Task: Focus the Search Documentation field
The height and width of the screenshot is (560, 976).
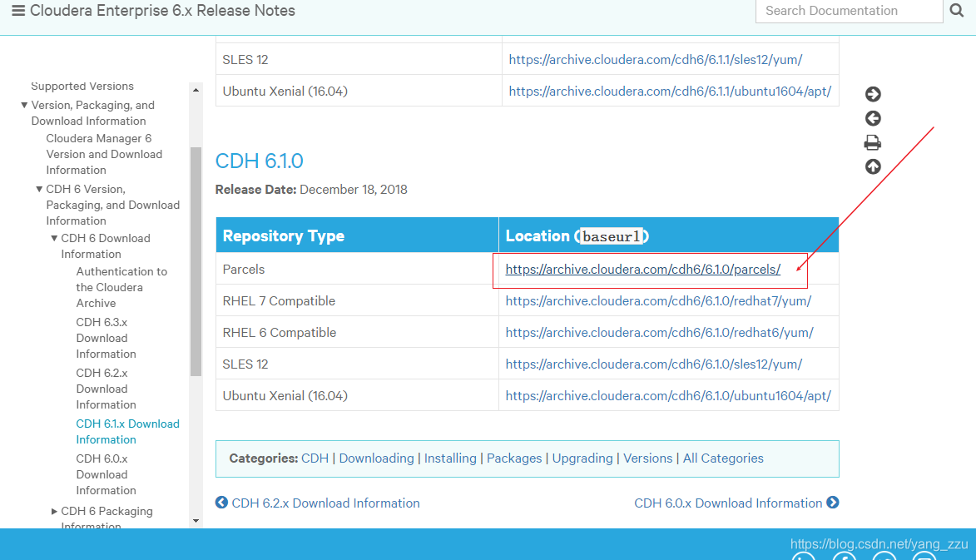Action: pos(849,11)
